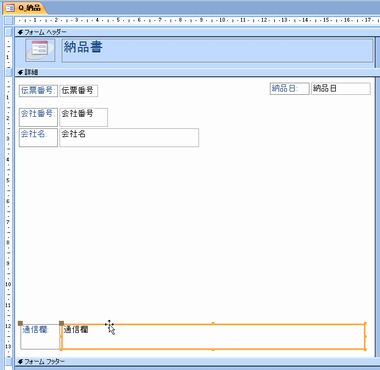Click the フォーム ヘッダー section bar

[x=197, y=32]
